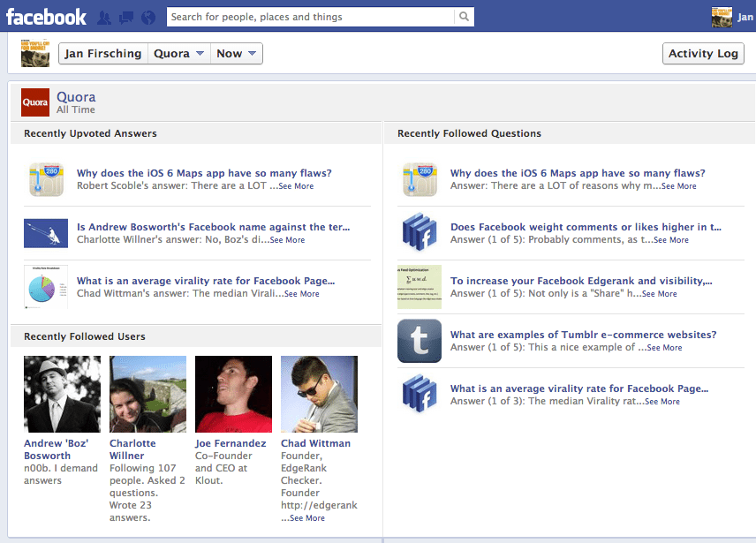The image size is (756, 543).
Task: Expand the Now dropdown
Action: click(237, 54)
